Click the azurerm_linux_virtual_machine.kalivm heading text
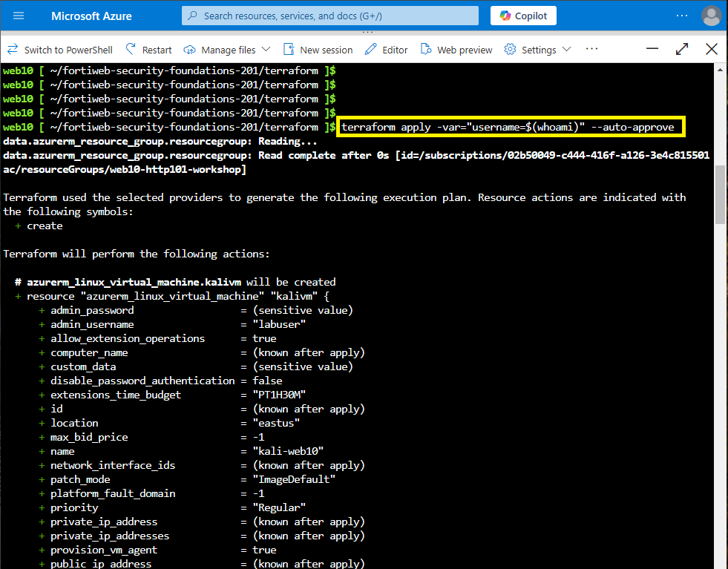Viewport: 728px width, 569px height. (x=134, y=282)
